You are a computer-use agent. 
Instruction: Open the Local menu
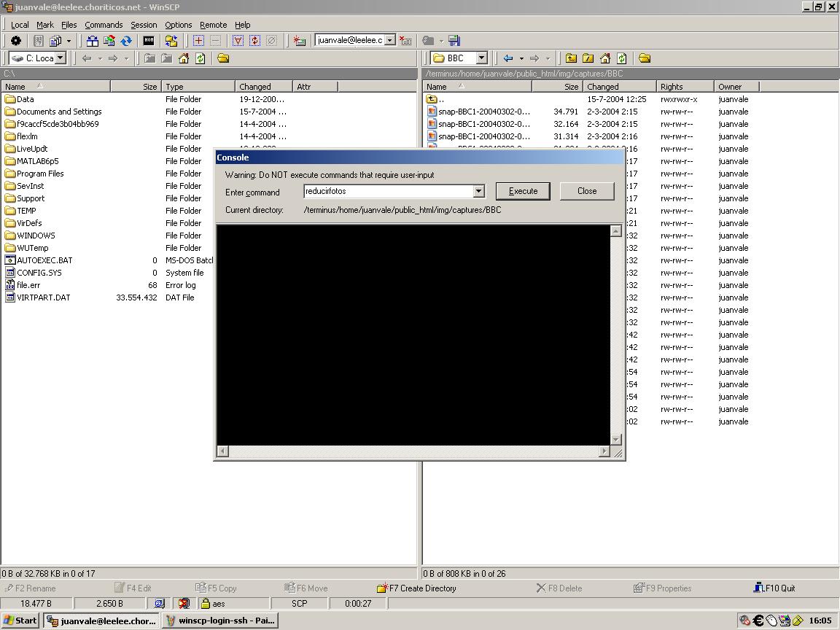[x=20, y=25]
